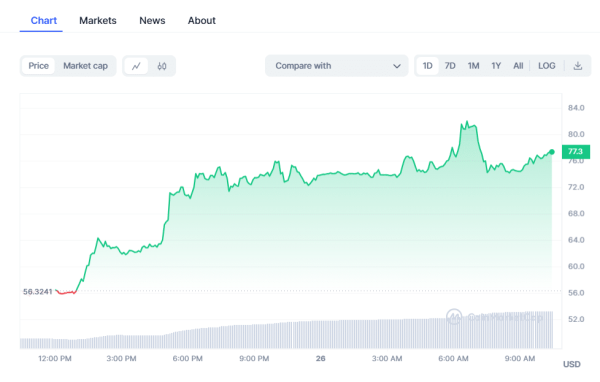Open the Markets tab

[98, 21]
